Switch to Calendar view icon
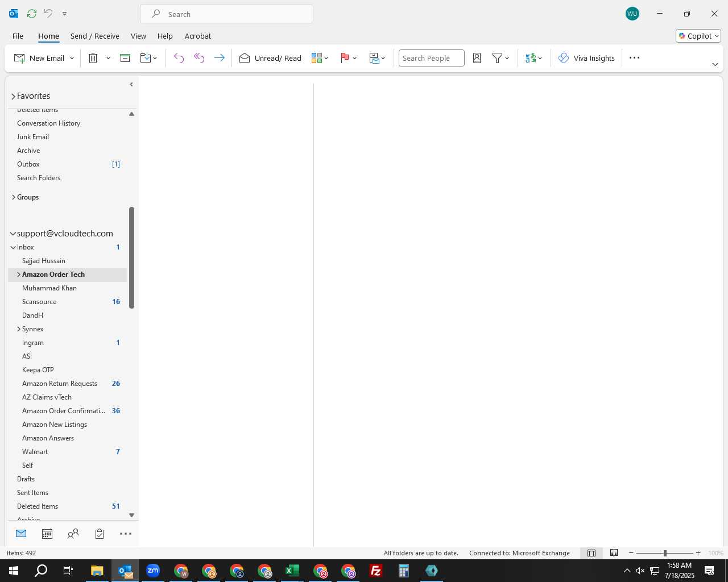 coord(47,534)
